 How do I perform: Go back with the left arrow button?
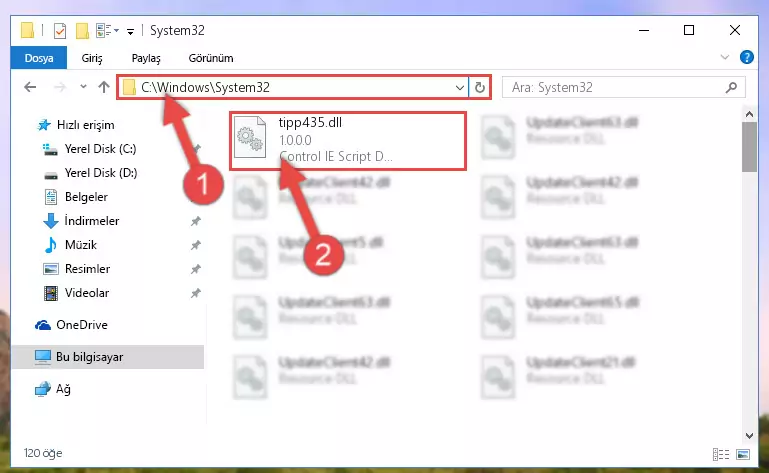(30, 87)
